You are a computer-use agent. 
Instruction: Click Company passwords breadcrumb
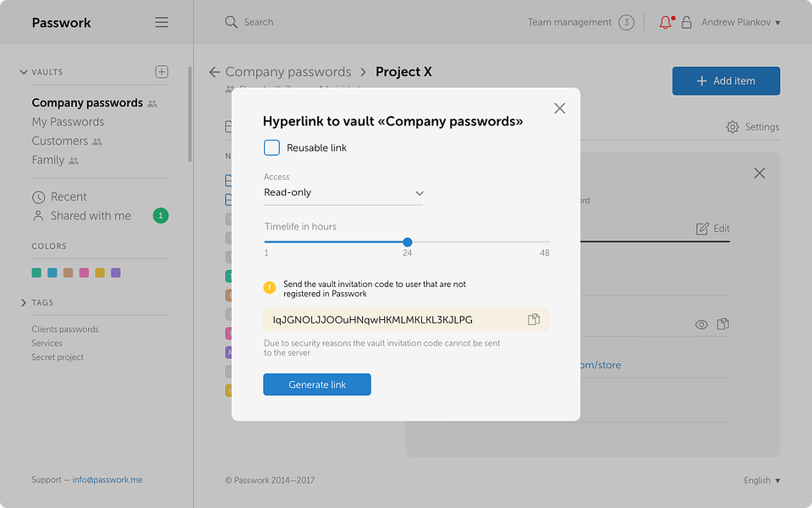(288, 72)
